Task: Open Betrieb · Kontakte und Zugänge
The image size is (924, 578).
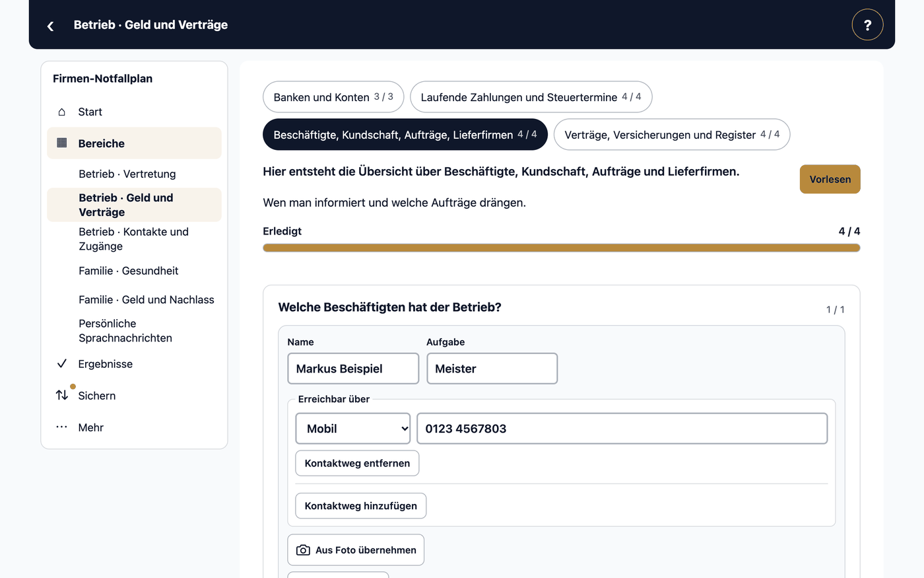Action: 134,239
